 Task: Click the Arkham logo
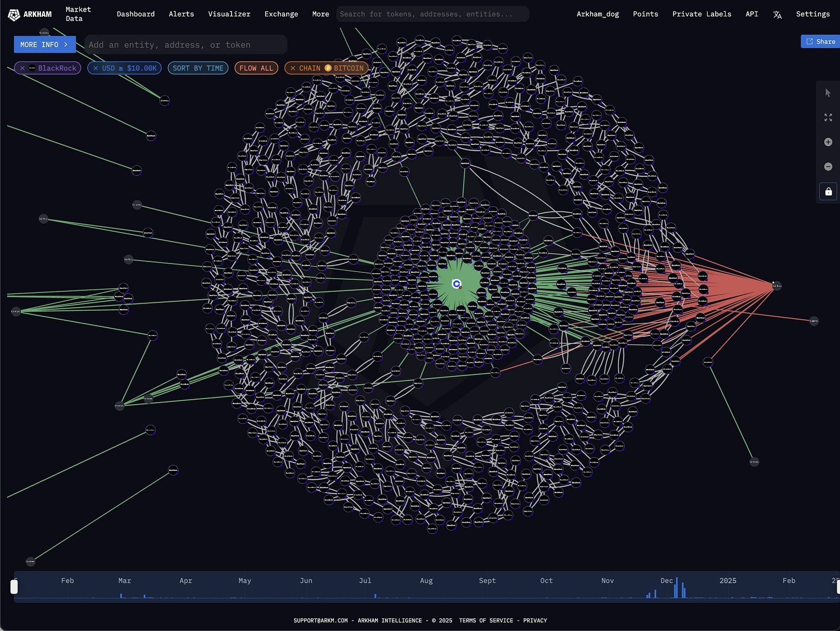point(30,14)
